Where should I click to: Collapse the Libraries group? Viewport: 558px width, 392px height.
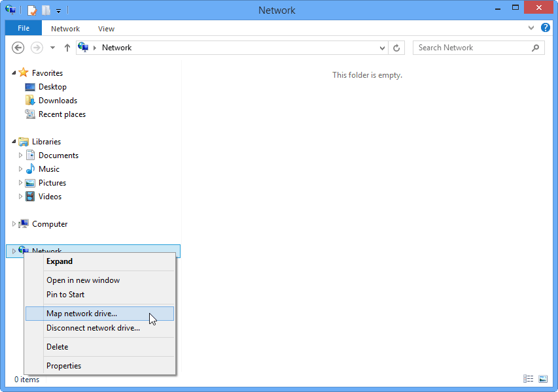click(14, 142)
